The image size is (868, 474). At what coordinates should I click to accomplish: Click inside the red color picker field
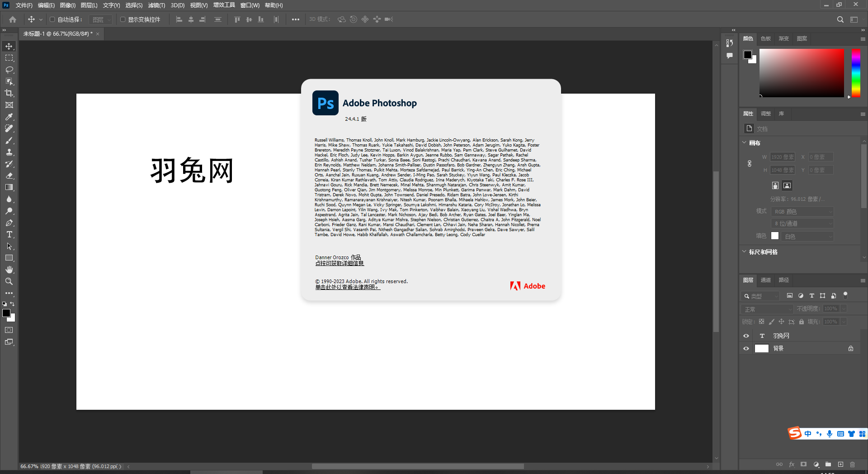[x=802, y=73]
